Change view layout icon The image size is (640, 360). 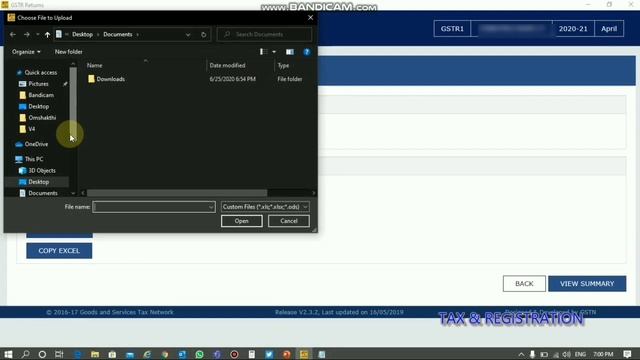click(x=264, y=52)
